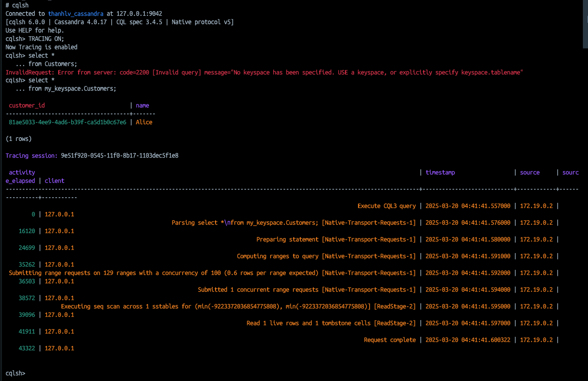The width and height of the screenshot is (588, 381).
Task: Click the client column header
Action: pyautogui.click(x=54, y=181)
